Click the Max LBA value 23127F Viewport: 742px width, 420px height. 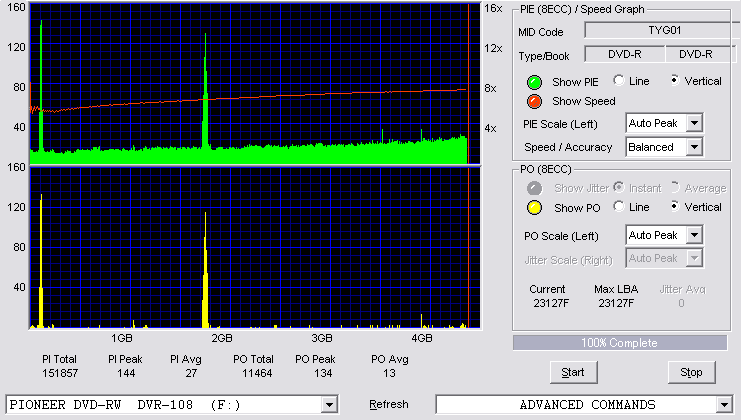tap(616, 303)
